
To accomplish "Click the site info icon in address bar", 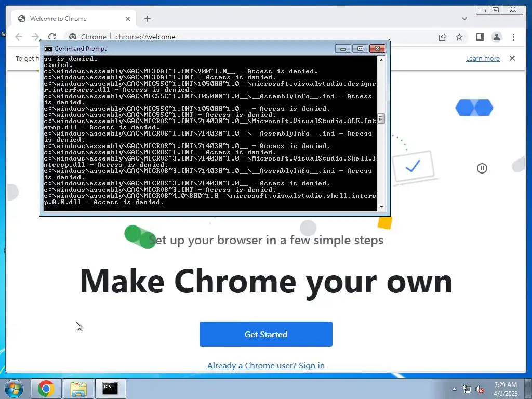I will (73, 37).
